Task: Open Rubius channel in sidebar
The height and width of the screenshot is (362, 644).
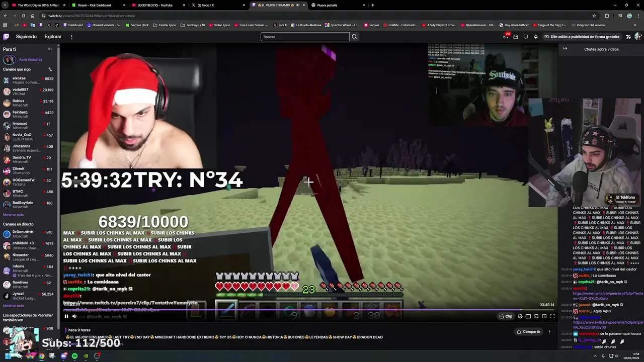Action: click(x=29, y=103)
